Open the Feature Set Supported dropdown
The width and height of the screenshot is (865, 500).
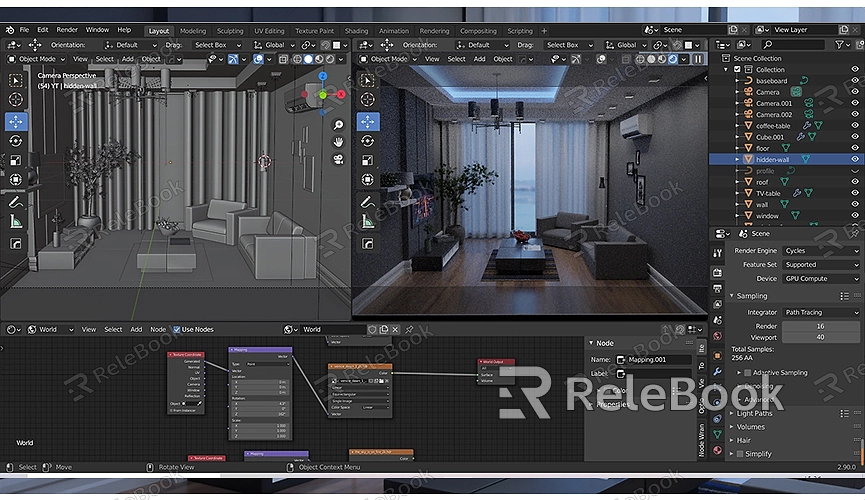coord(821,265)
